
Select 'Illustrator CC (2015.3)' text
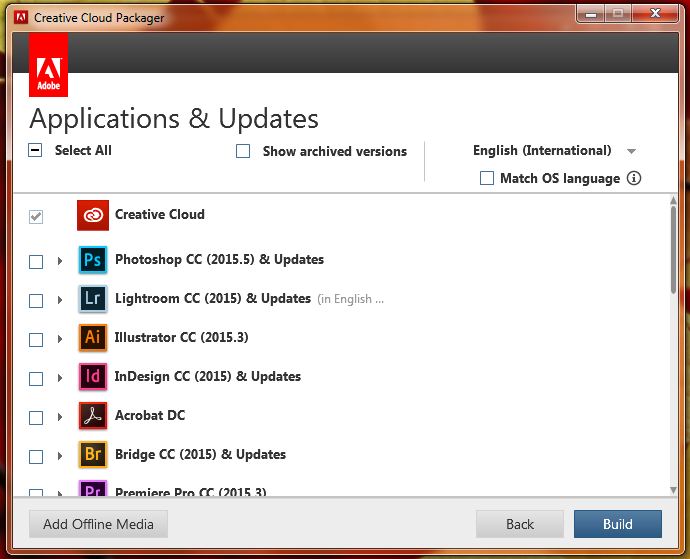click(181, 337)
